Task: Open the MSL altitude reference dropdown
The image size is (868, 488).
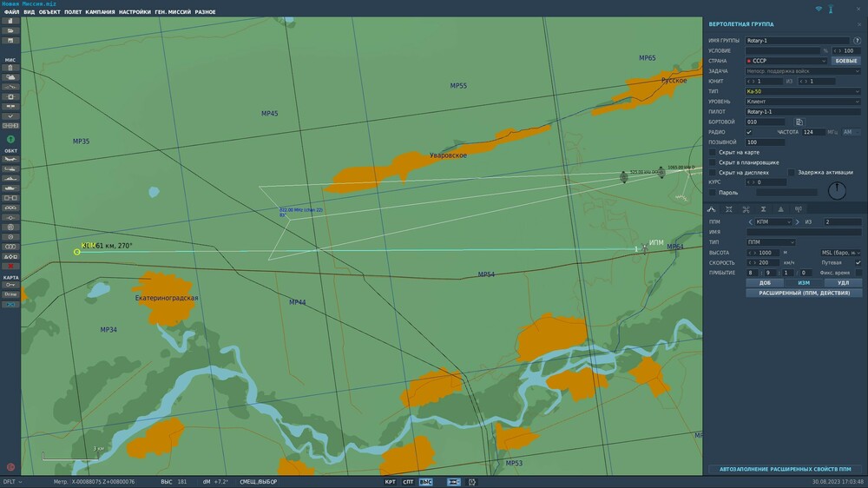Action: click(839, 253)
